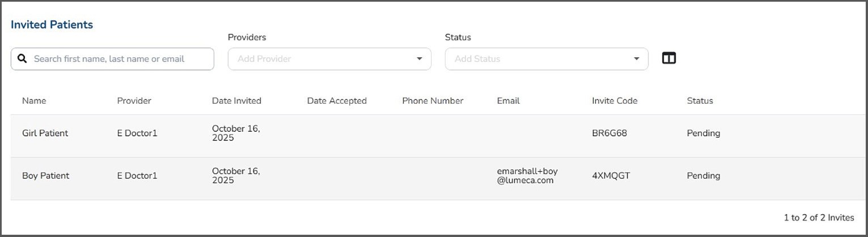Click the search magnifier icon
868x237 pixels.
pos(22,59)
